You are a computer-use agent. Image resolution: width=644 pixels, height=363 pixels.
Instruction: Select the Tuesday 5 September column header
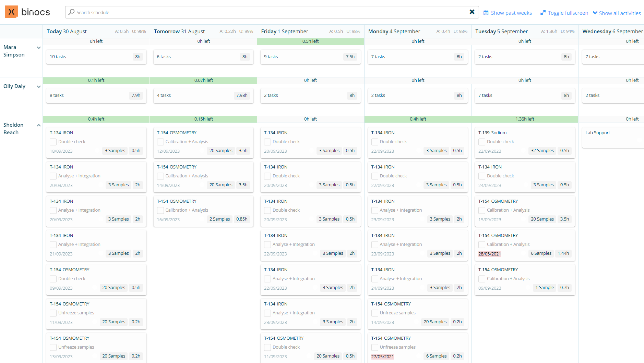click(x=525, y=31)
